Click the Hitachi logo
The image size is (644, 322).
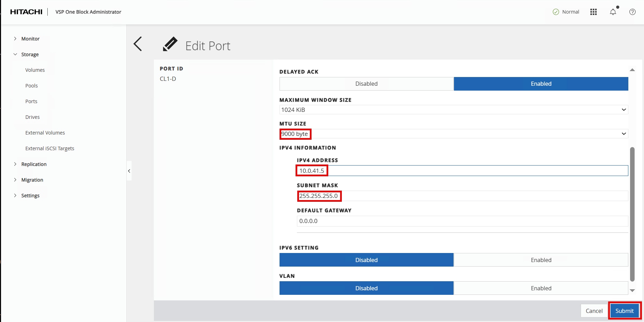(x=26, y=11)
